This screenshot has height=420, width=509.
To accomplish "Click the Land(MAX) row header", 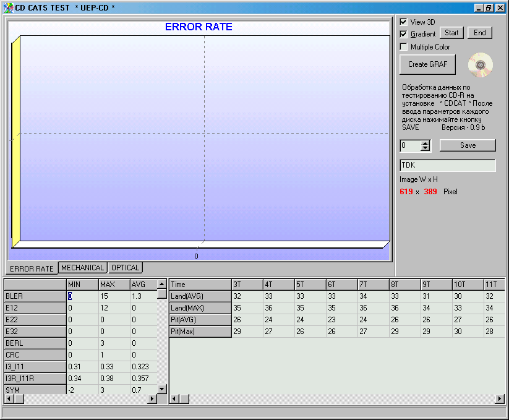I will coord(200,308).
